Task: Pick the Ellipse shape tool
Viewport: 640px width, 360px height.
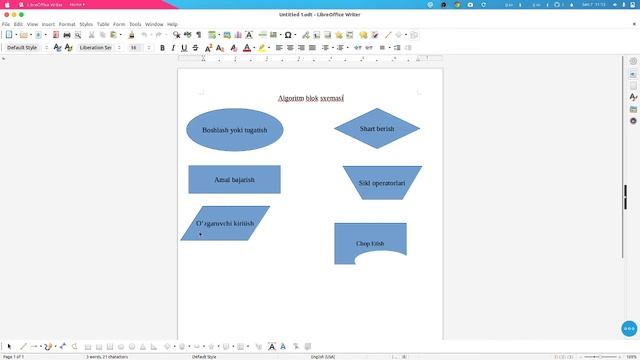Action: (121, 347)
